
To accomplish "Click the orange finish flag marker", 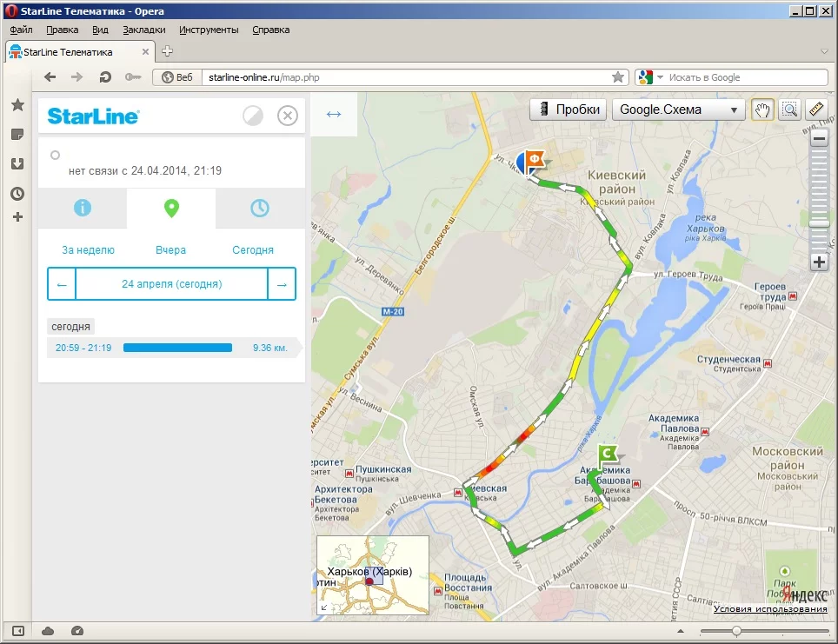I will [535, 159].
